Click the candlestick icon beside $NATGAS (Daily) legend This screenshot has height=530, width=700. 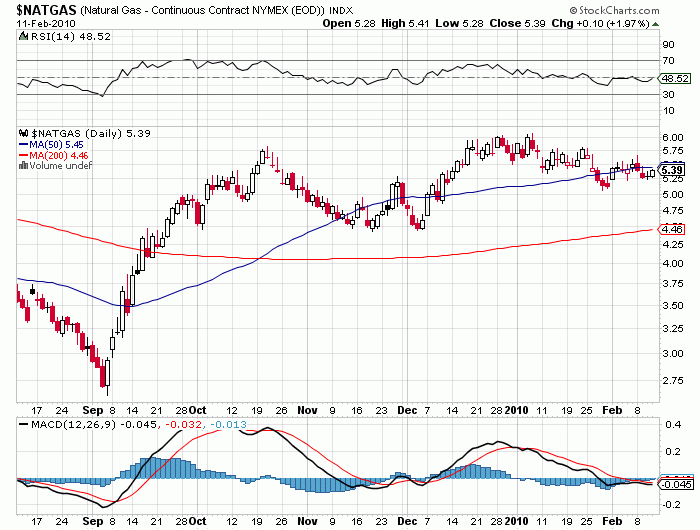pos(25,132)
